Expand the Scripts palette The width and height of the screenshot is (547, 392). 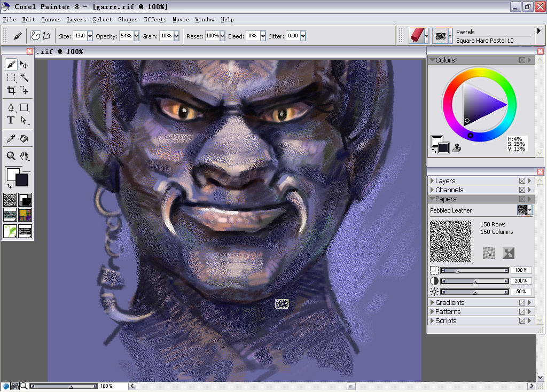[432, 320]
